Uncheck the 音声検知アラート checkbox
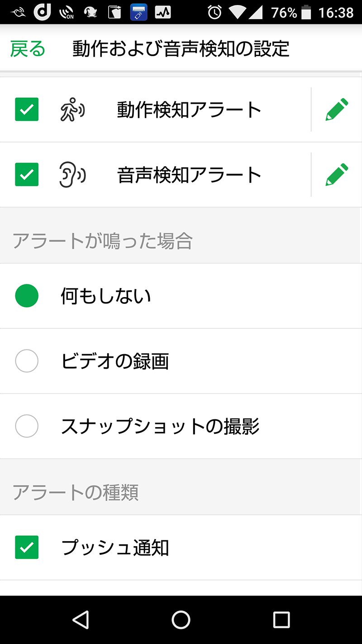 pyautogui.click(x=27, y=175)
